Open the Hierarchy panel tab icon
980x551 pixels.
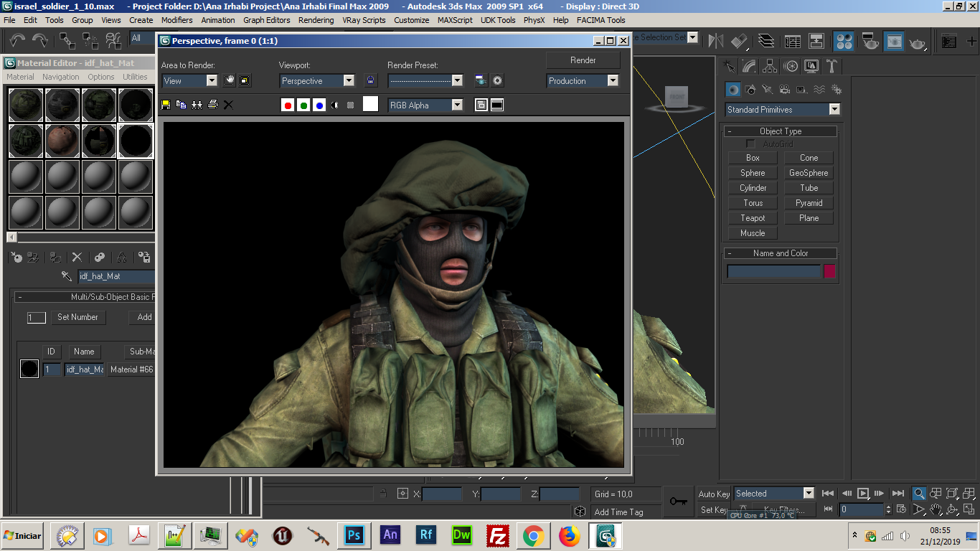770,67
